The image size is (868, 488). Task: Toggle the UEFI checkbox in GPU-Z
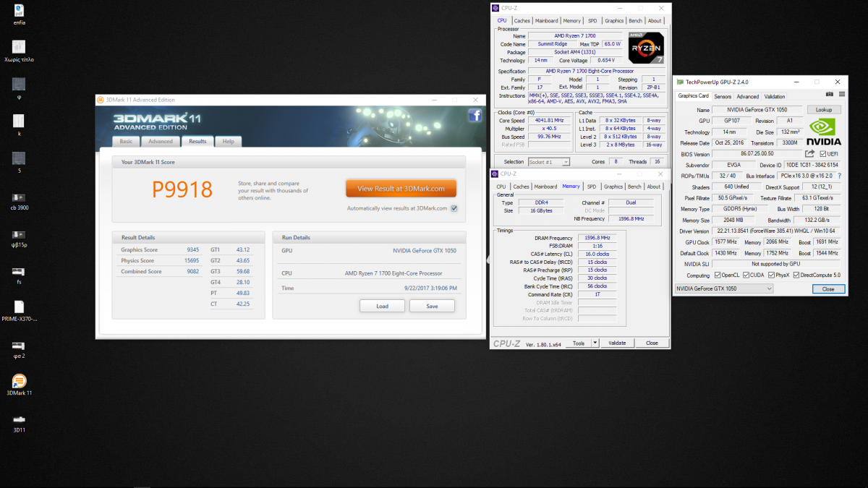823,154
